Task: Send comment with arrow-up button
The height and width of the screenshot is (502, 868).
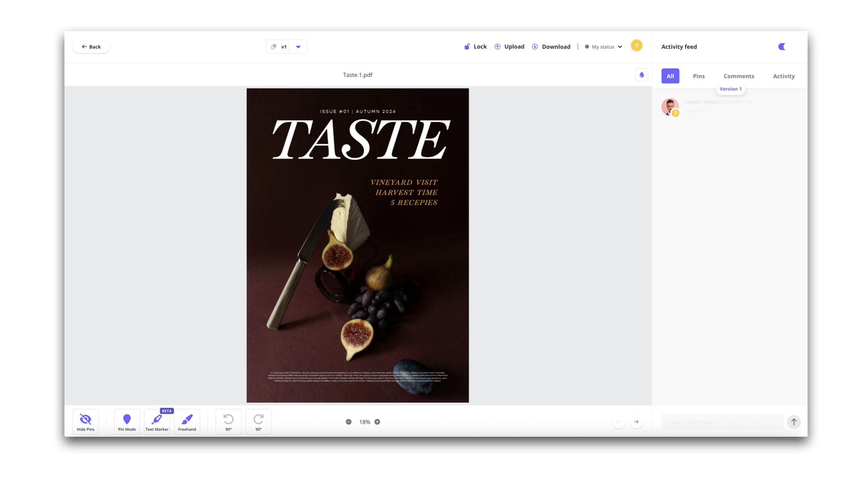Action: point(794,422)
